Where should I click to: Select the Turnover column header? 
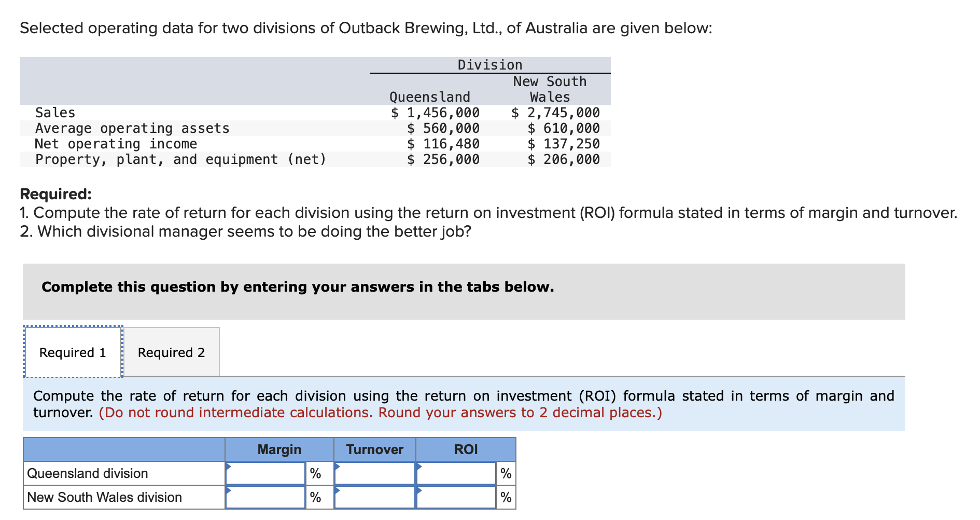tap(374, 449)
